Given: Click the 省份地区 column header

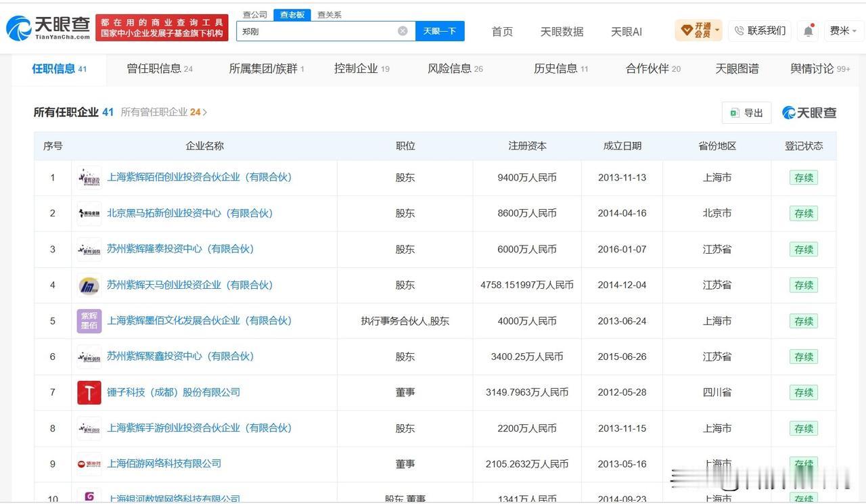Looking at the screenshot, I should (x=717, y=146).
